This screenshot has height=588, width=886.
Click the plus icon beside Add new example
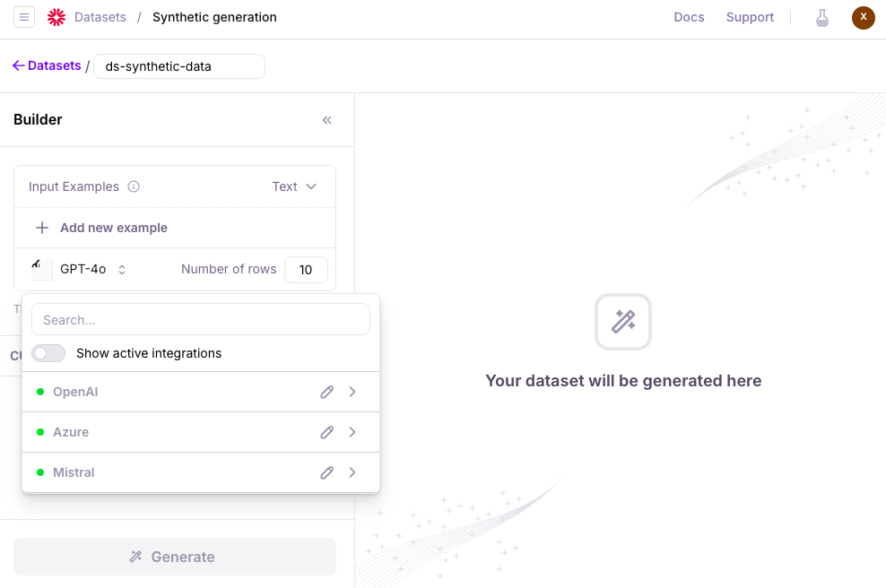pos(42,228)
